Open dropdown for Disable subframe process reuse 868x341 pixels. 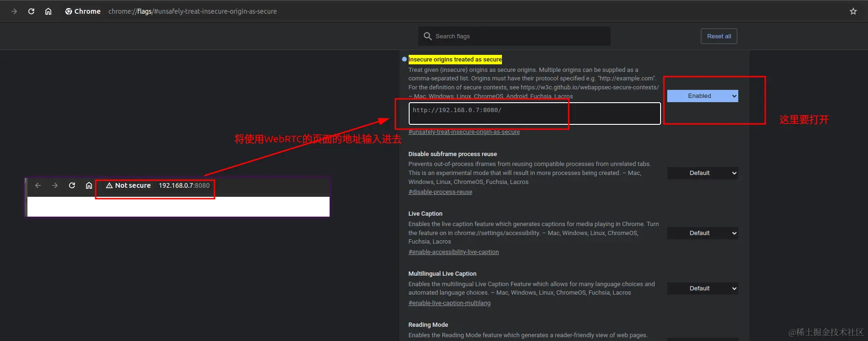[703, 173]
